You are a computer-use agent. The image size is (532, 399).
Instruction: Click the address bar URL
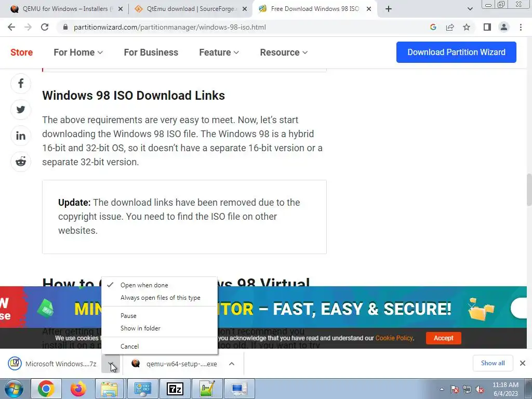[x=170, y=27]
